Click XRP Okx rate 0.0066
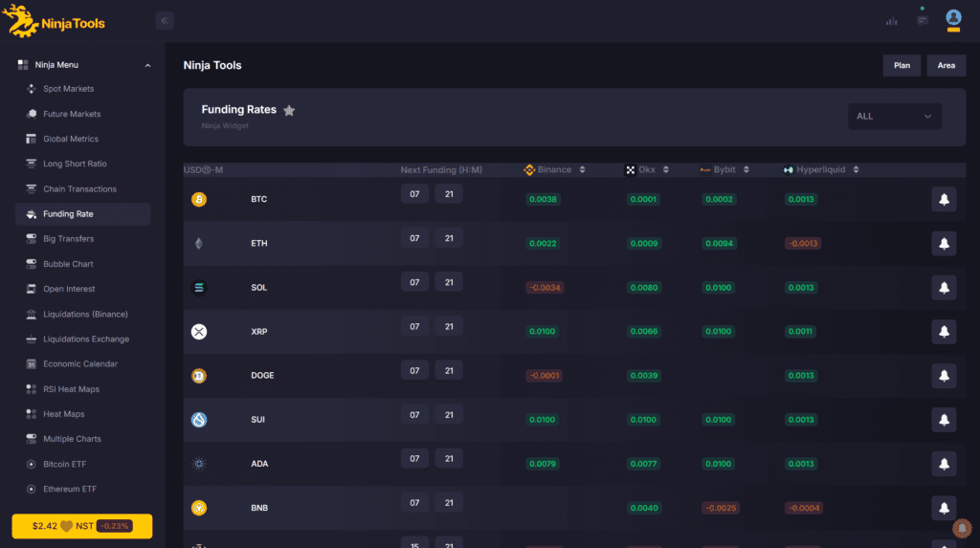This screenshot has height=548, width=980. tap(644, 332)
